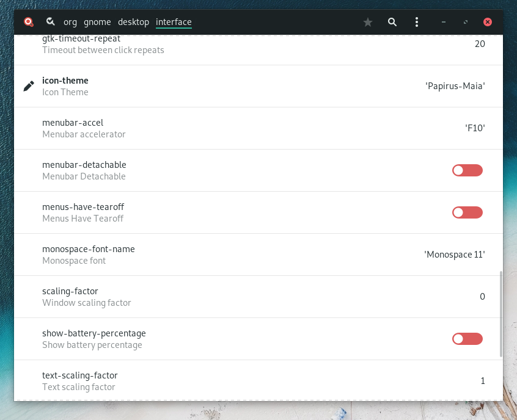Click the root path icon before org
517x420 pixels.
coord(51,22)
